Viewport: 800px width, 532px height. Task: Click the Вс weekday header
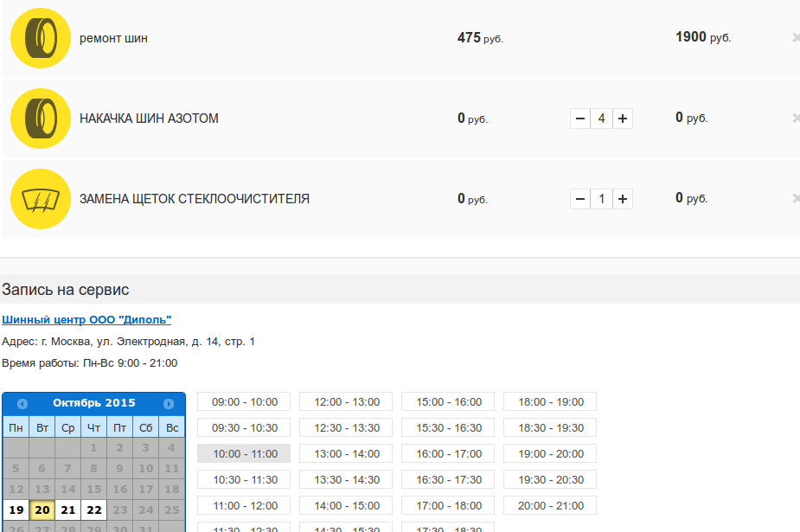click(x=172, y=427)
